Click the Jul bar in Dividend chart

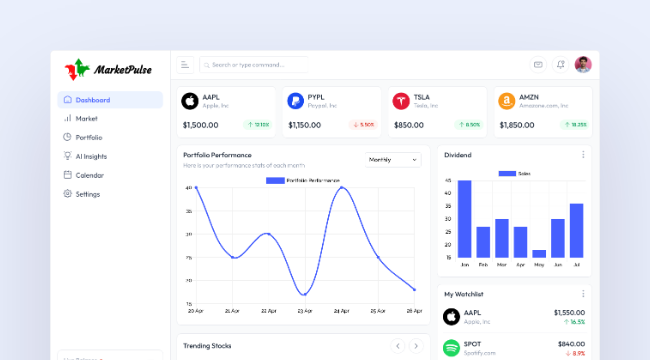point(577,231)
